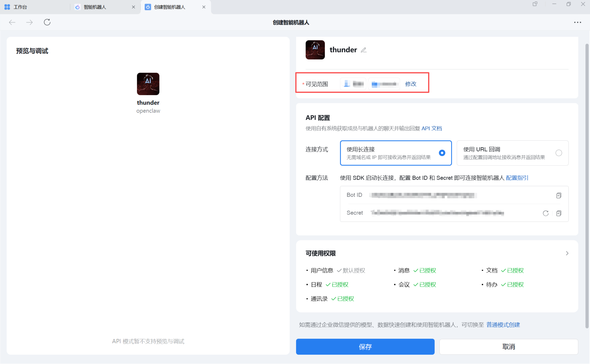Copy the Bot ID value
Viewport: 590px width, 364px height.
[559, 195]
